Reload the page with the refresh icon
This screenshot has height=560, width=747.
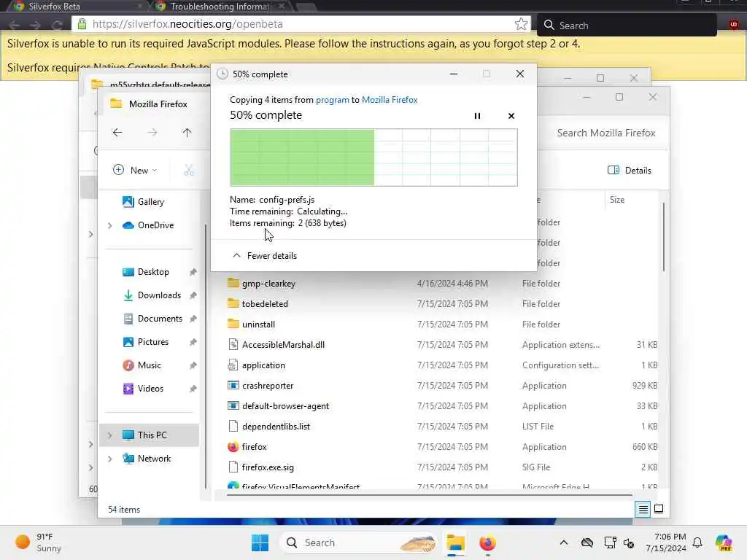tap(57, 25)
